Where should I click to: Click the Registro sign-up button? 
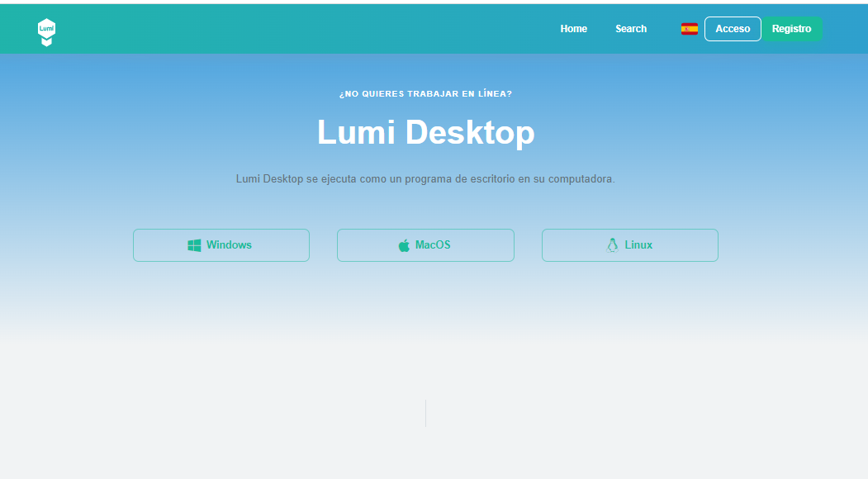[x=792, y=29]
